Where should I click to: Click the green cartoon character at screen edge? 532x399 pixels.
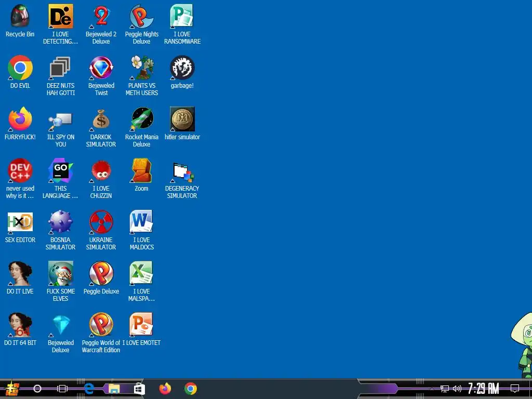click(x=522, y=345)
